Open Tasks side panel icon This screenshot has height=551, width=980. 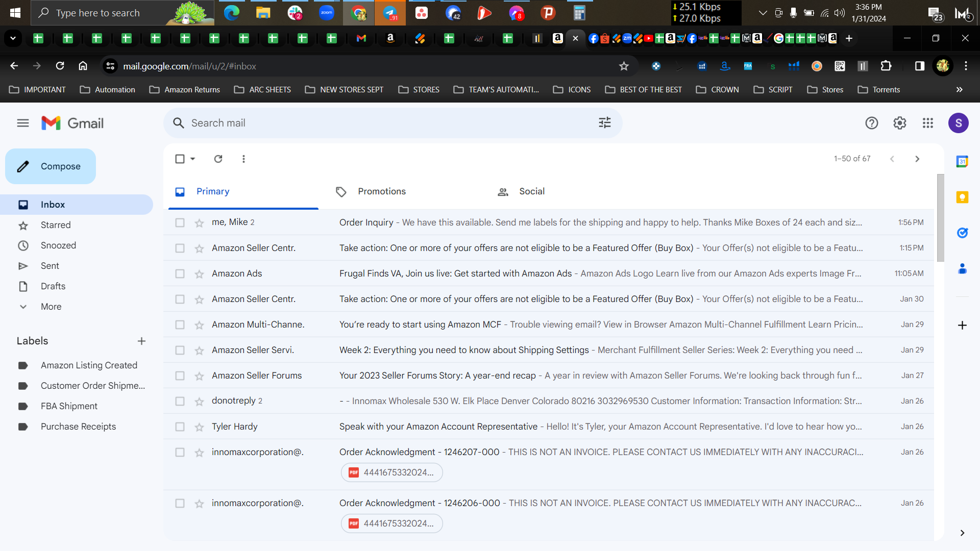click(962, 233)
